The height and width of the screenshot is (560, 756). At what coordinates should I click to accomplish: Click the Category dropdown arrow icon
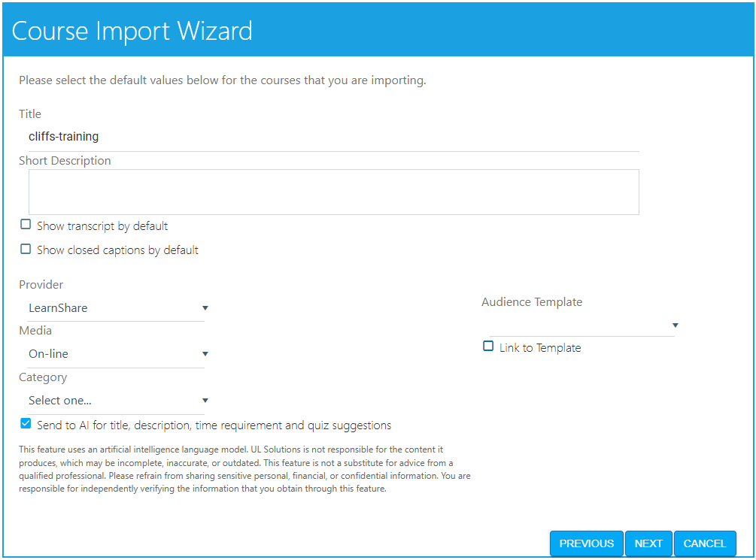point(205,401)
